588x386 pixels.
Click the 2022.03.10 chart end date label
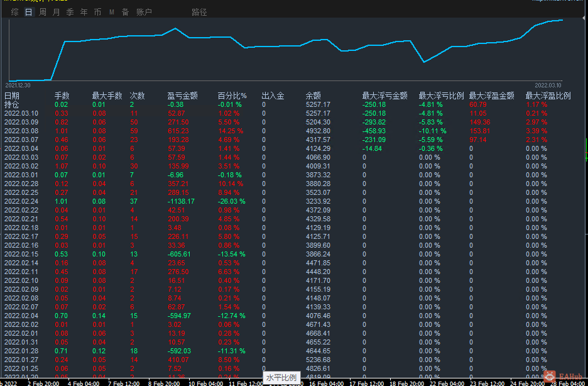tap(548, 85)
